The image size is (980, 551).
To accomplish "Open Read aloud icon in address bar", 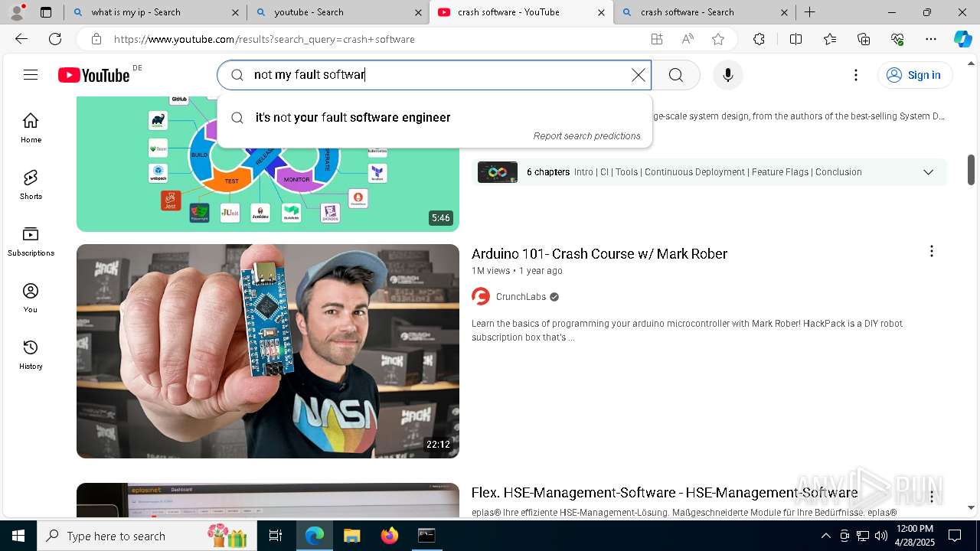I will [x=688, y=39].
